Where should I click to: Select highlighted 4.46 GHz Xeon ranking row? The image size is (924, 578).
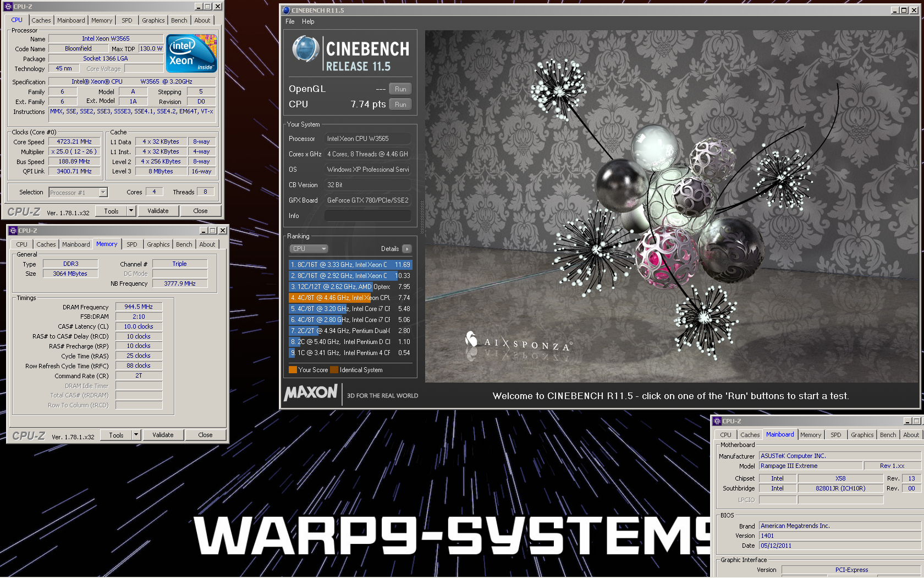(350, 298)
